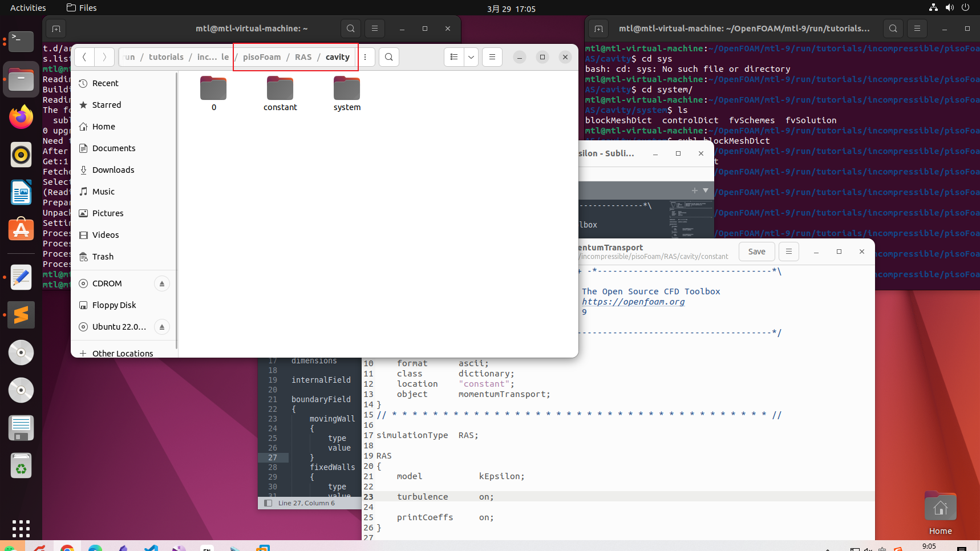Open the Files path options menu
The image size is (980, 551).
(x=365, y=57)
